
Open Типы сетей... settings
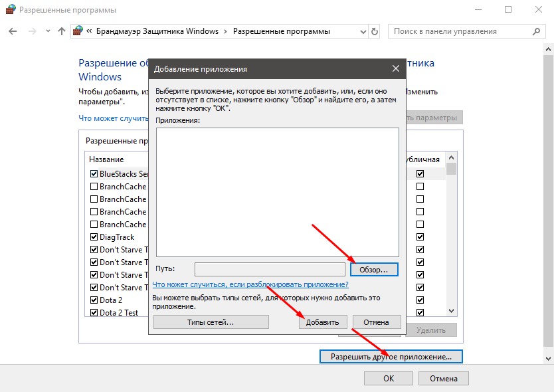pyautogui.click(x=211, y=322)
